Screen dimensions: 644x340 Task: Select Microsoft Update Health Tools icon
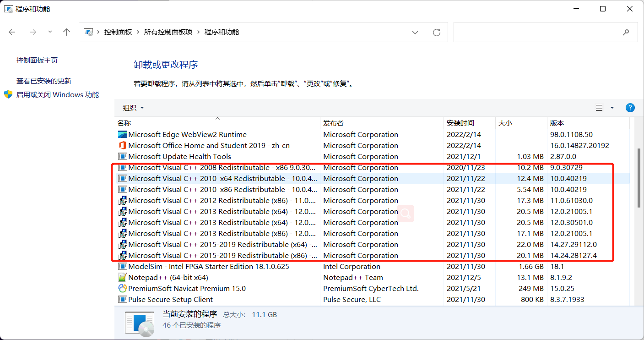coord(122,157)
